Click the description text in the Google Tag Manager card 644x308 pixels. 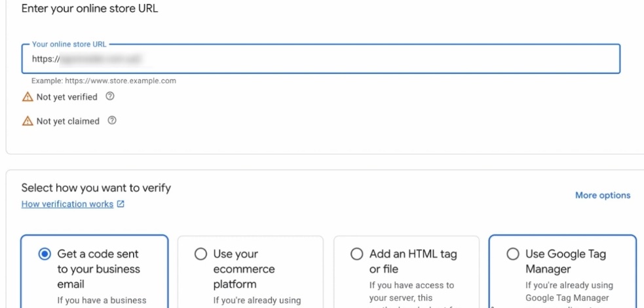(569, 291)
